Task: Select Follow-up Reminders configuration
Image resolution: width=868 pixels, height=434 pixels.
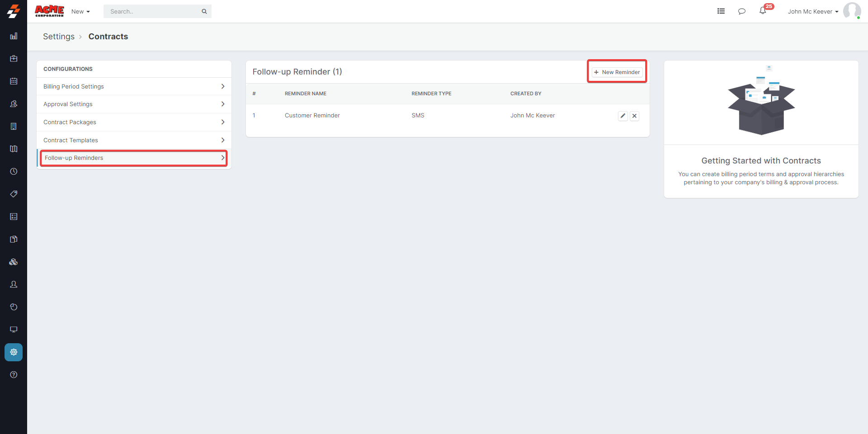Action: pos(134,158)
